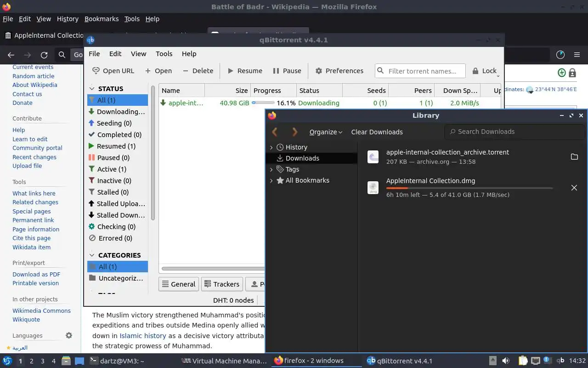Open the Firefox History menu in menu bar
Screen dimensions: 588x368
pos(68,19)
